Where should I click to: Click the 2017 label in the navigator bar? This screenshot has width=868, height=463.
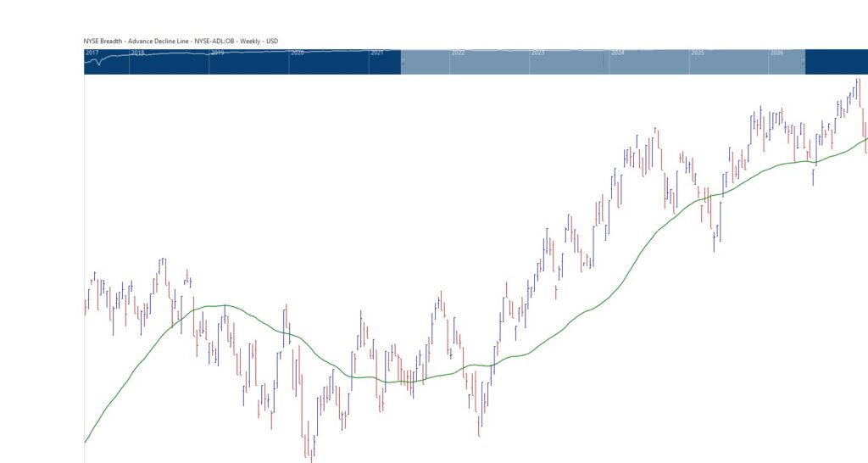[x=92, y=53]
